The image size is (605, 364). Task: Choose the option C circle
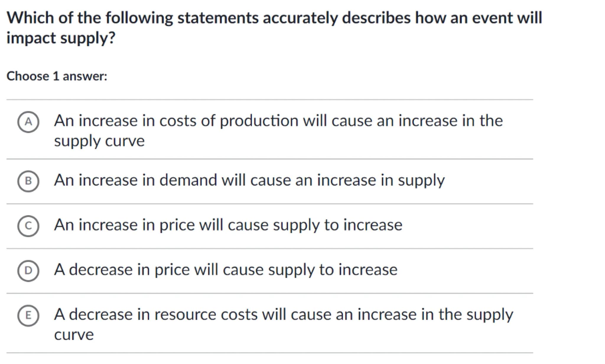coord(28,226)
